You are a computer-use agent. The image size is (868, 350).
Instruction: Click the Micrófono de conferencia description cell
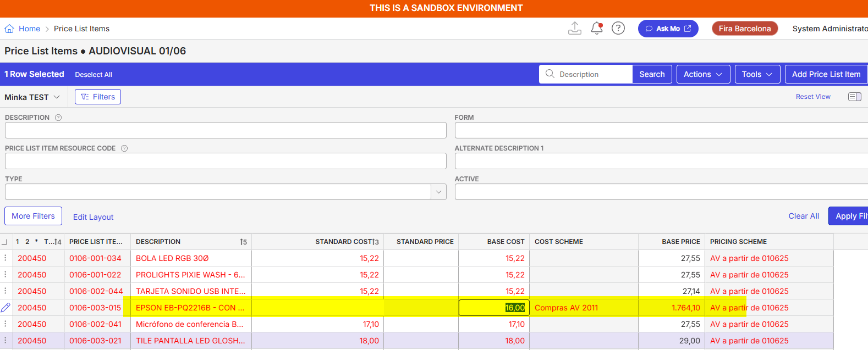191,324
